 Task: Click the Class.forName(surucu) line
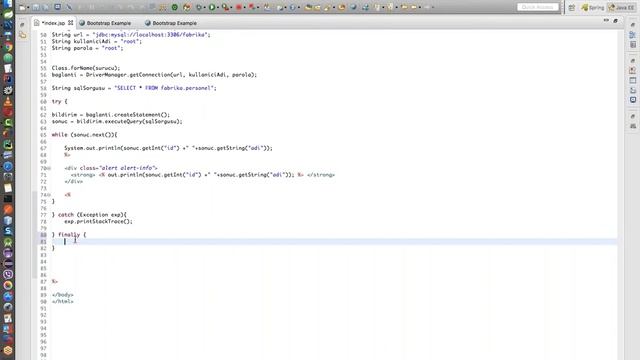(86, 68)
